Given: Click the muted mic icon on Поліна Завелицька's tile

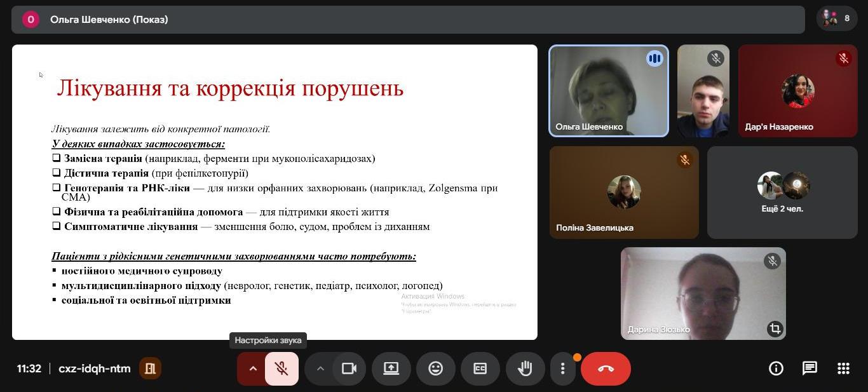Looking at the screenshot, I should coord(685,160).
